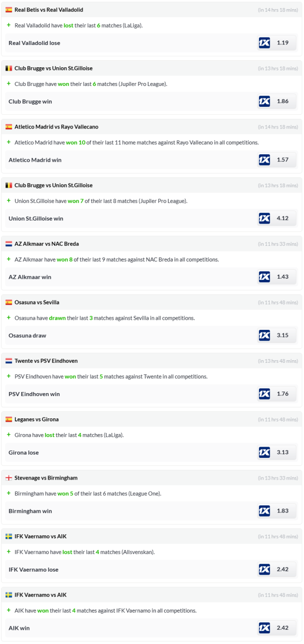The width and height of the screenshot is (304, 644).
Task: Open the Stevenage vs Birmingham match
Action: pyautogui.click(x=46, y=478)
